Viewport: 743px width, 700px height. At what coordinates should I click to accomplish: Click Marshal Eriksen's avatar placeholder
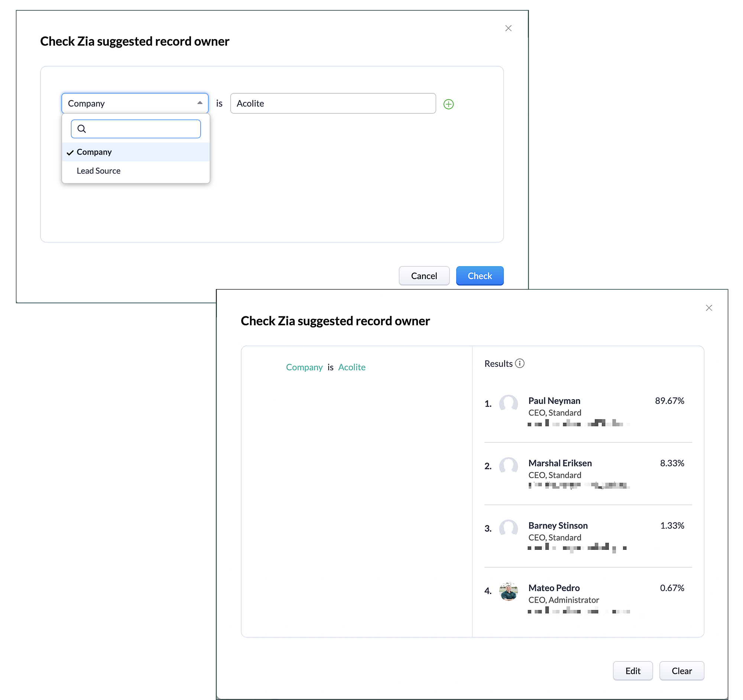(508, 466)
